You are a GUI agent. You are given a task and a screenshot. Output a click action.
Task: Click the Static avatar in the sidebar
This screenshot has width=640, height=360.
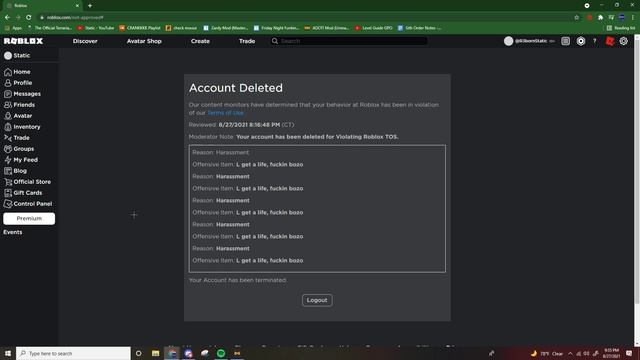(x=8, y=56)
